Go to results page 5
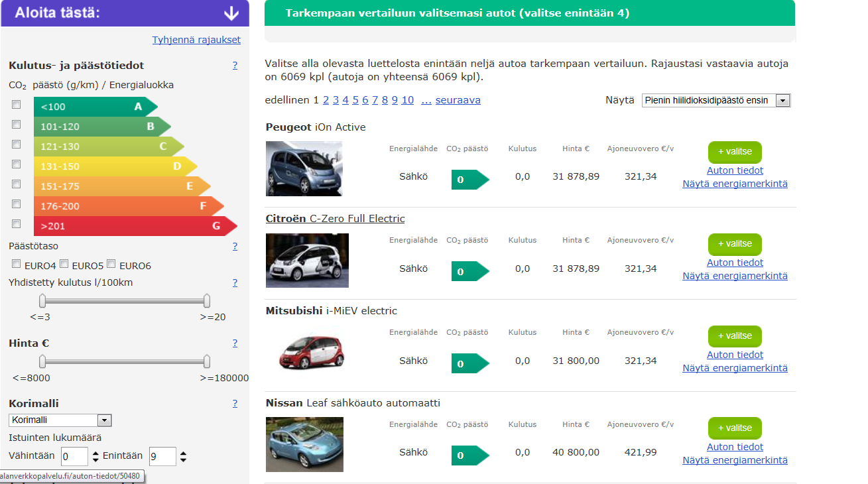Viewport: 868px width, 484px height. pyautogui.click(x=355, y=100)
